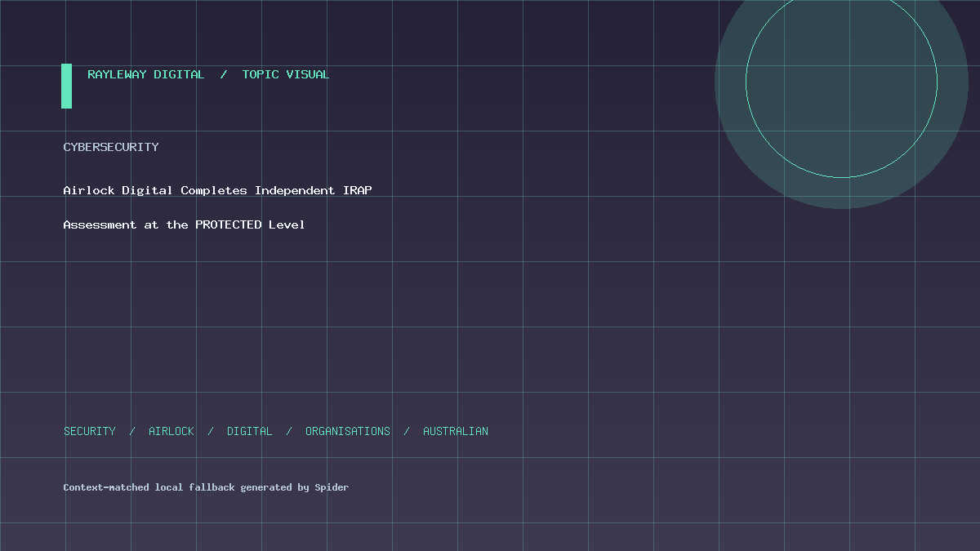Click the RAYLEWAY DIGITAL header text
The image size is (980, 551).
(x=146, y=74)
